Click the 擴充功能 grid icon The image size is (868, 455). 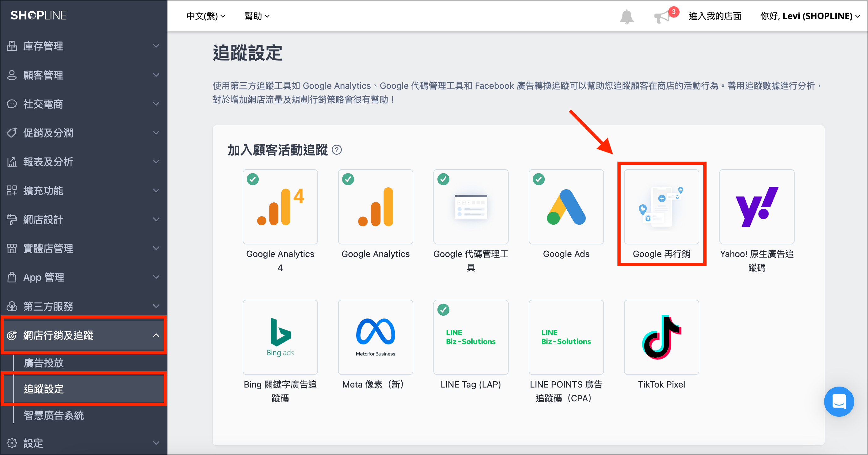coord(12,190)
